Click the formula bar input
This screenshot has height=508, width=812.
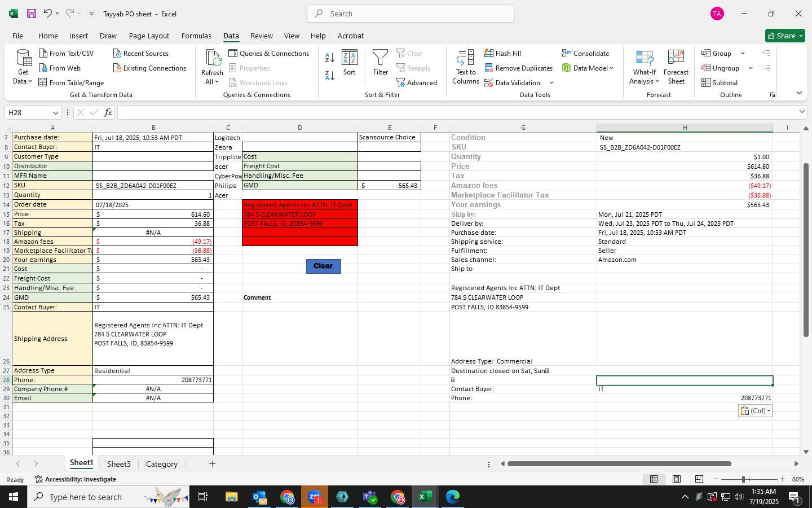[457, 112]
